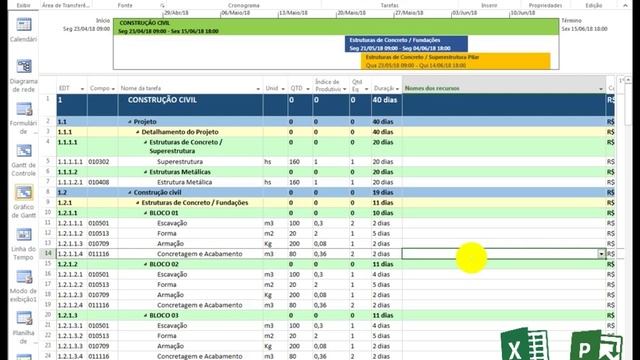Select the blue Fundações timeline bar
The image size is (640, 360).
click(406, 44)
